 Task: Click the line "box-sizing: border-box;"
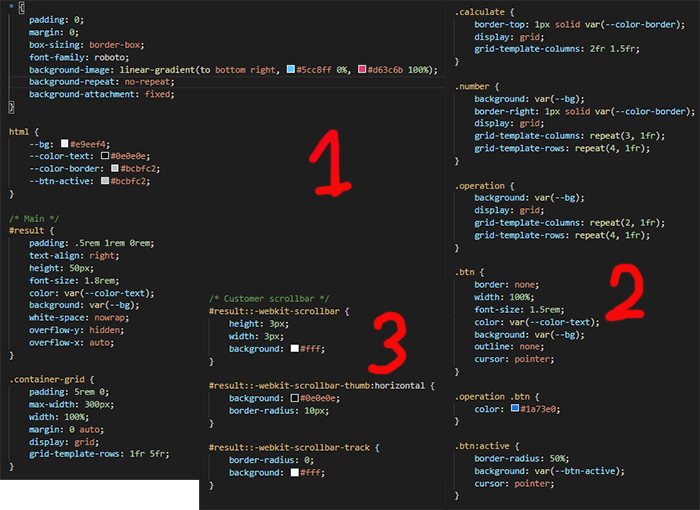click(87, 45)
